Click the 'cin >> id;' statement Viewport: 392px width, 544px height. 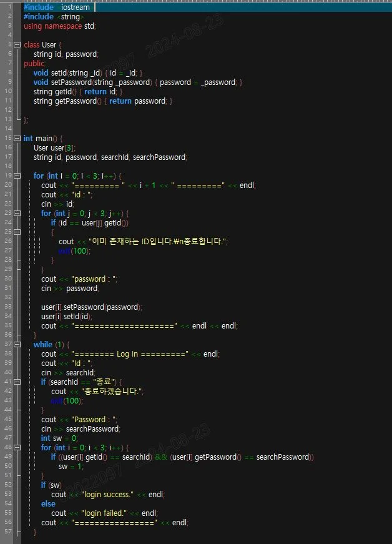57,204
